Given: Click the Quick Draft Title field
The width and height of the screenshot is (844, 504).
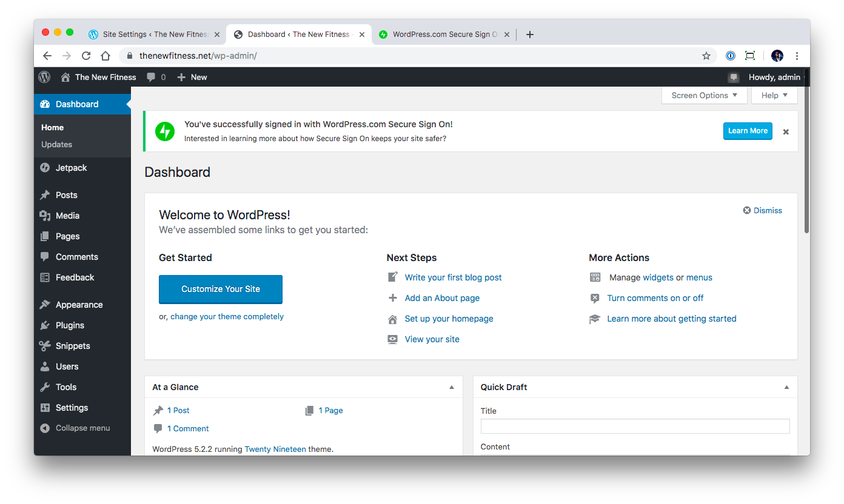Looking at the screenshot, I should 635,426.
